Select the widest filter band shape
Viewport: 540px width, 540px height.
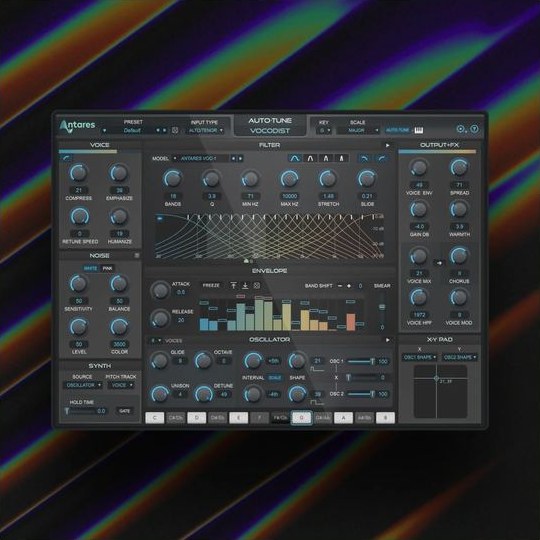point(294,158)
